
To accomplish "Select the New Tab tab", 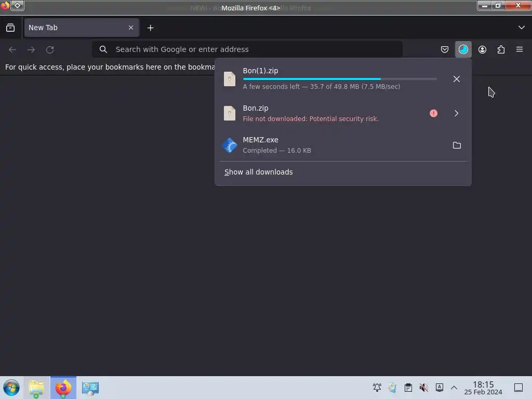I will 82,28.
